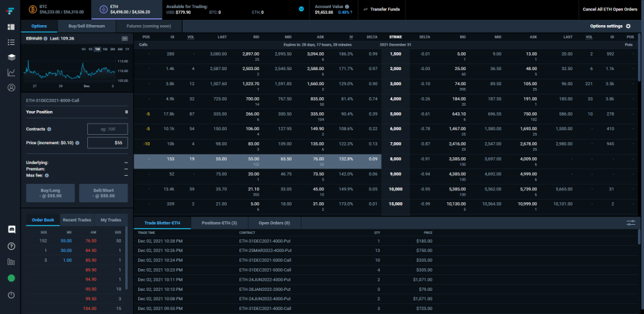Viewport: 644px width, 314px height.
Task: Collapse the EthVol chart panel
Action: [124, 38]
